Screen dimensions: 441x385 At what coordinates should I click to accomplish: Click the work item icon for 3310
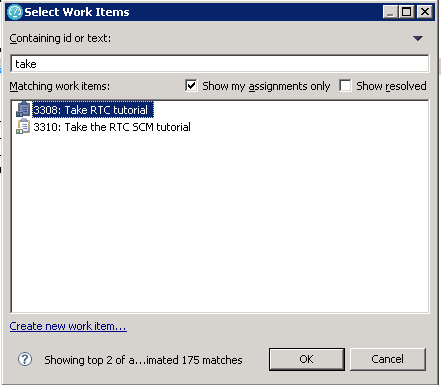(23, 126)
